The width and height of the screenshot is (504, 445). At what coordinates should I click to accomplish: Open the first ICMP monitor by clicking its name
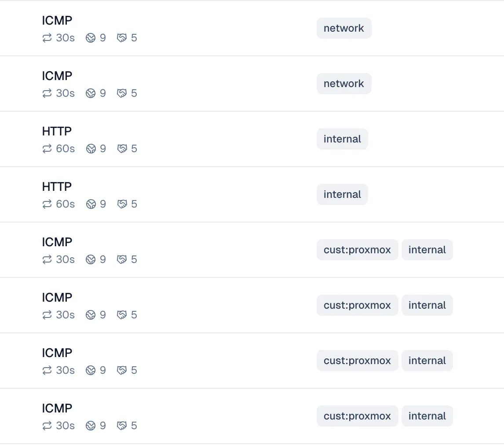pyautogui.click(x=57, y=20)
